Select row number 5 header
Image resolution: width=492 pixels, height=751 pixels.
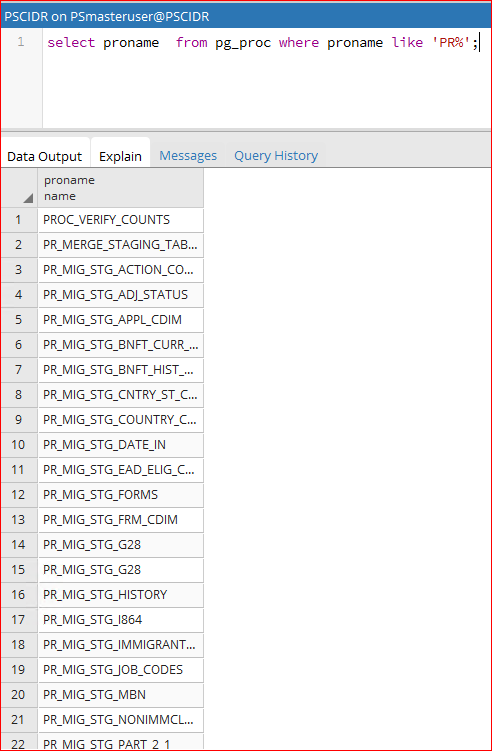pyautogui.click(x=19, y=319)
